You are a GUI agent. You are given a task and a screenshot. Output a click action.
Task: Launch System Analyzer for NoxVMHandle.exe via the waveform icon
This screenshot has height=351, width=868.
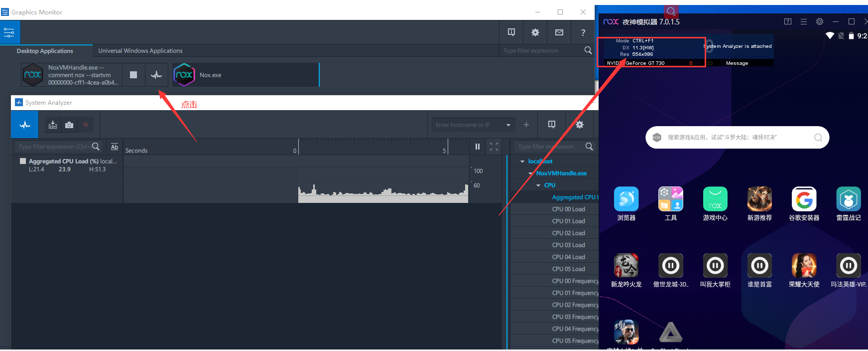tap(156, 75)
